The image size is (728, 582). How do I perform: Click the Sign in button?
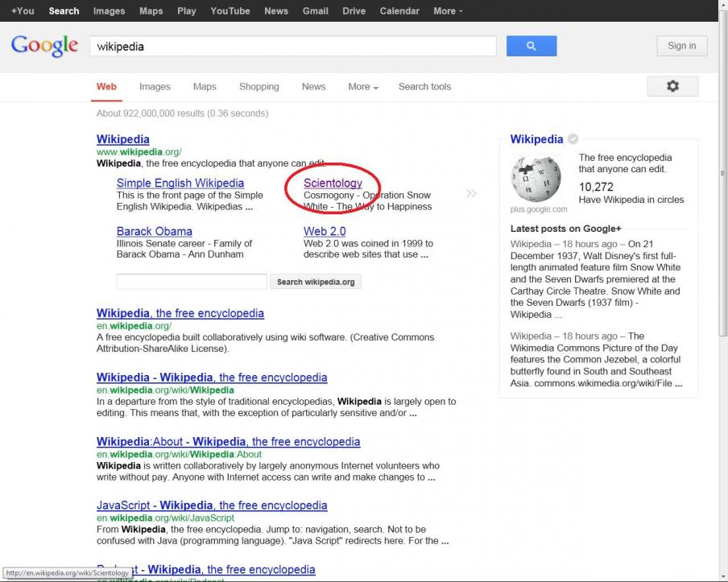click(681, 46)
